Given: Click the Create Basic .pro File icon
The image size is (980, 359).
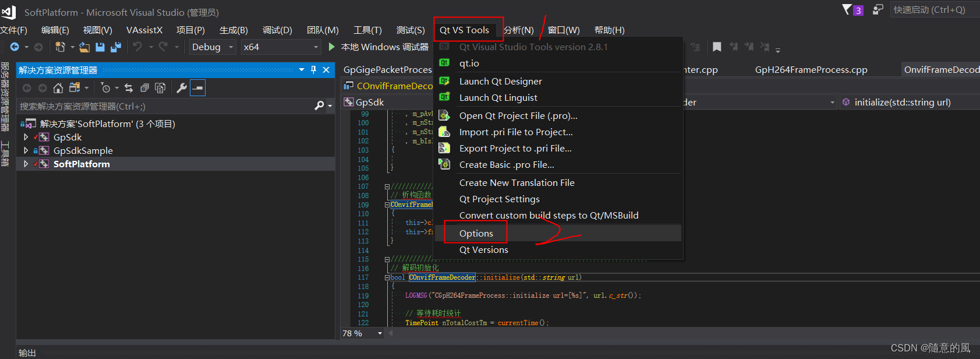Looking at the screenshot, I should (x=444, y=164).
